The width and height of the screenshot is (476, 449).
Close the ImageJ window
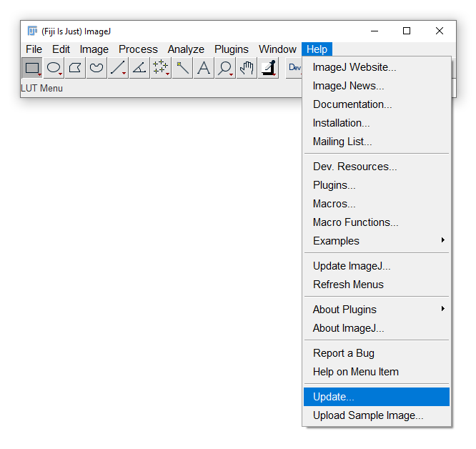(x=440, y=31)
